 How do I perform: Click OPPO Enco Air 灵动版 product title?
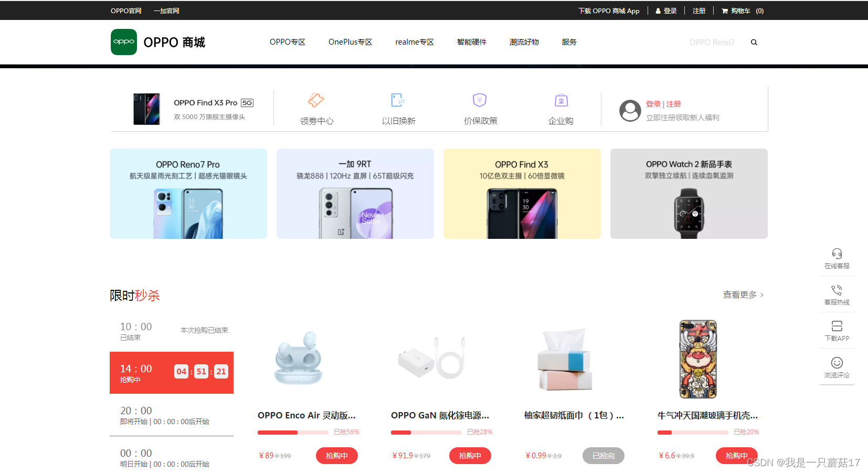[306, 415]
